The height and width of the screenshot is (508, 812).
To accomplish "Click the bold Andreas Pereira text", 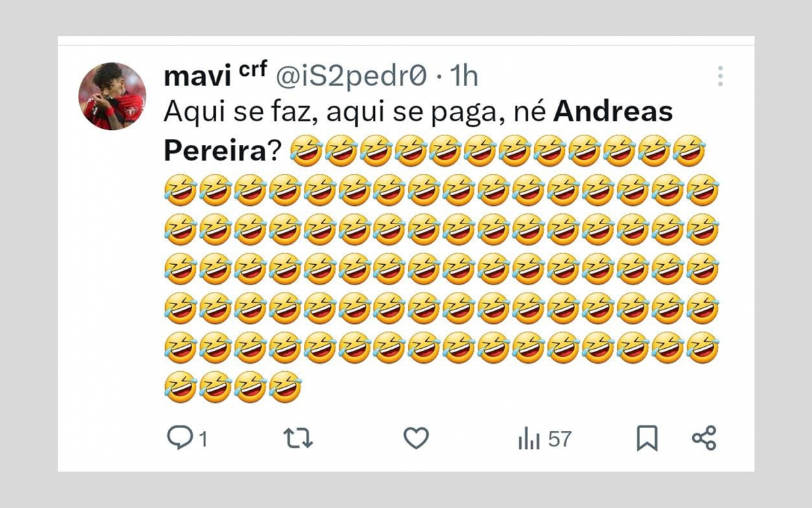I will (x=613, y=111).
